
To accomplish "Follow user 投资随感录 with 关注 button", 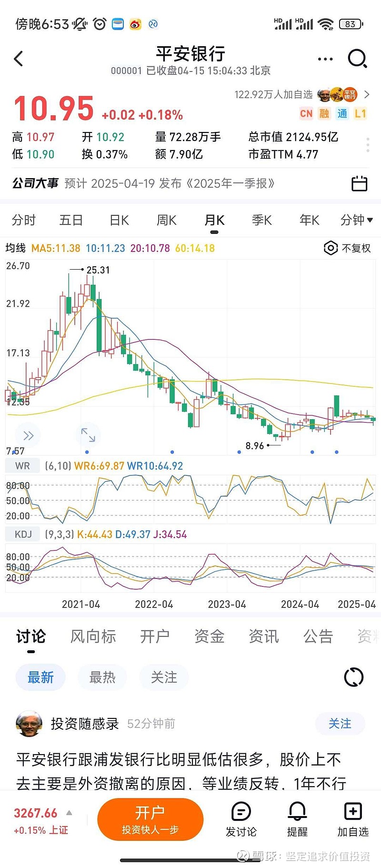I will pos(340,724).
